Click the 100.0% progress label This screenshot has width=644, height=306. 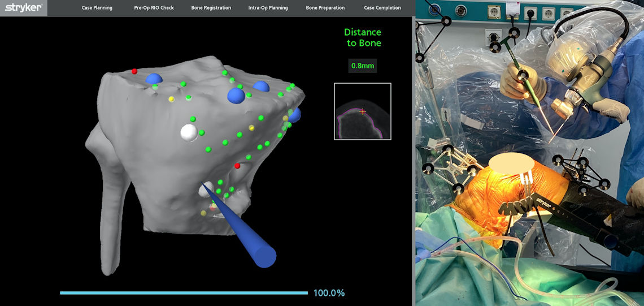point(329,293)
